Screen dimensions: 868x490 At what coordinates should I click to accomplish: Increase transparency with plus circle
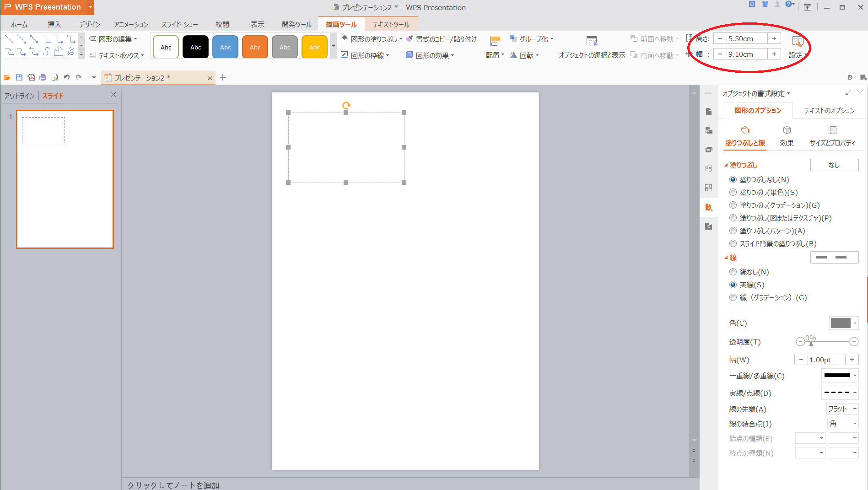click(x=854, y=342)
